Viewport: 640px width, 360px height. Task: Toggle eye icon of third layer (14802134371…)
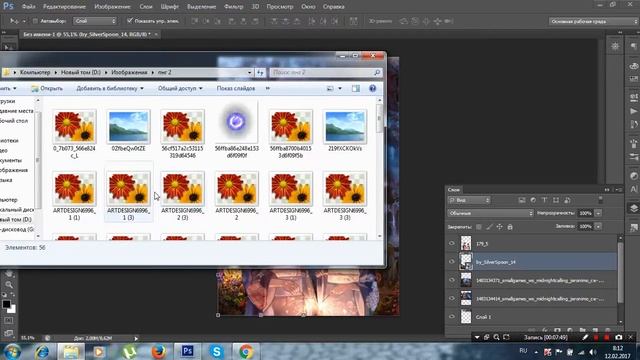[452, 280]
